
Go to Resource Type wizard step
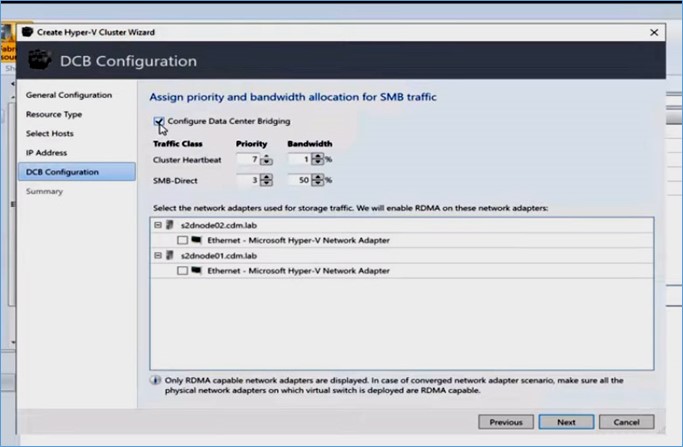point(54,114)
